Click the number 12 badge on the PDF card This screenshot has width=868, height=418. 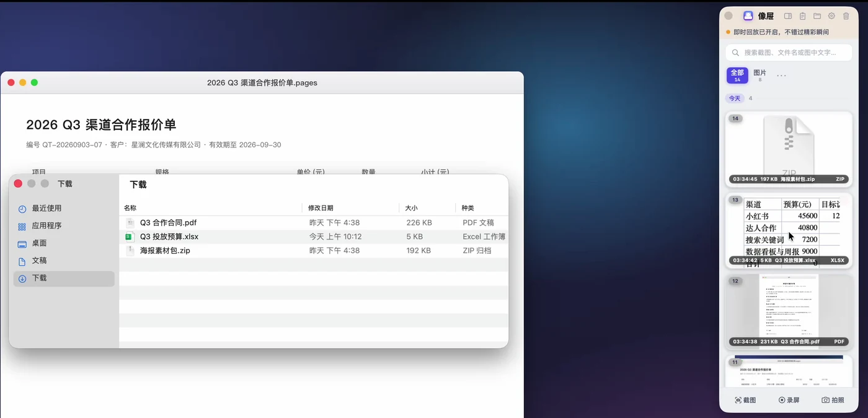(x=735, y=281)
